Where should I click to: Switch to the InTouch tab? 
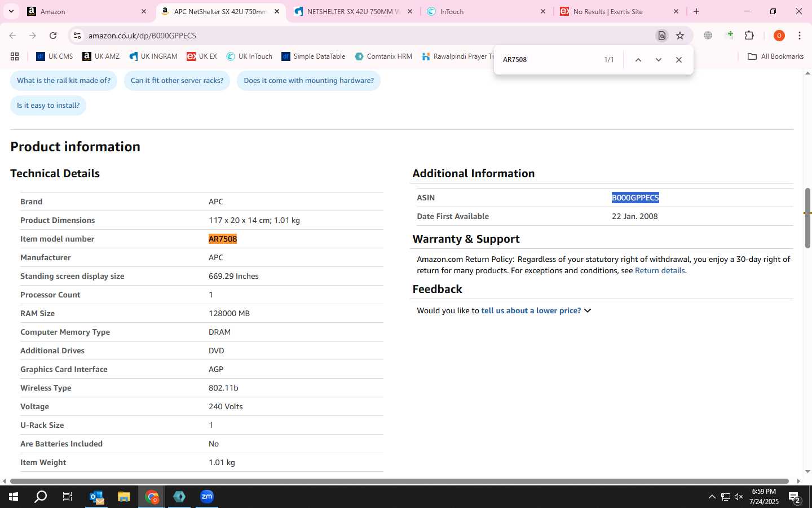click(486, 11)
